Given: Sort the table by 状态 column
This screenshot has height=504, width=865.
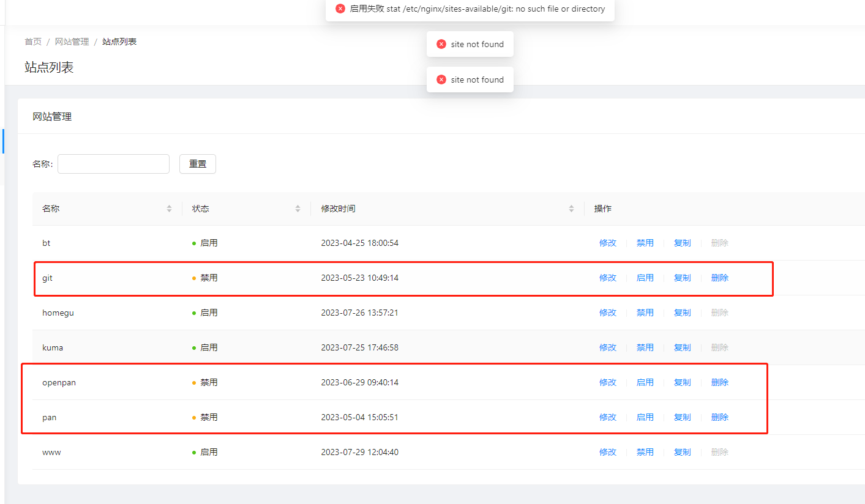Looking at the screenshot, I should pyautogui.click(x=298, y=208).
